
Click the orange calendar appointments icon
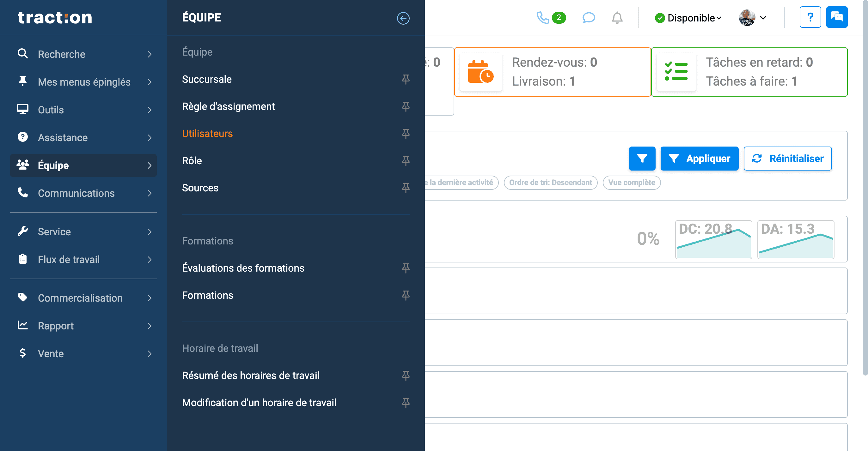click(480, 72)
